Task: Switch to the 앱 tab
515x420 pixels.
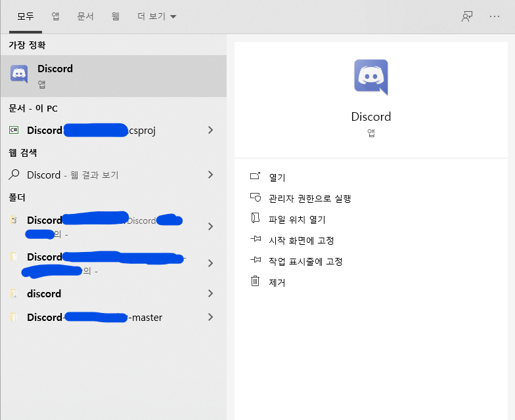Action: click(55, 16)
